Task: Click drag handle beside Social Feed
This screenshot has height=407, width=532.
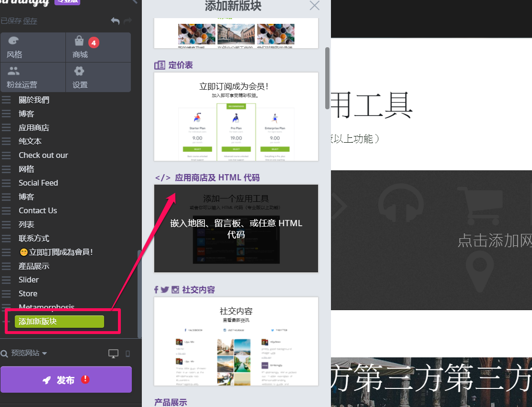Action: pyautogui.click(x=6, y=183)
